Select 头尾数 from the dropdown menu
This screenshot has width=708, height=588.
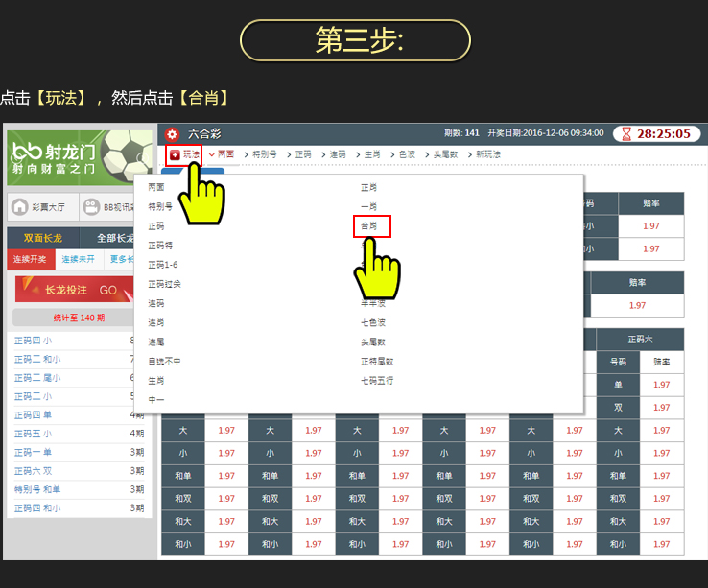tap(372, 341)
